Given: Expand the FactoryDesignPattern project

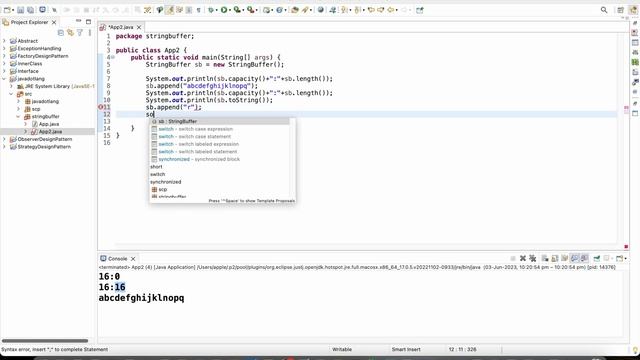Looking at the screenshot, I should [x=4, y=56].
